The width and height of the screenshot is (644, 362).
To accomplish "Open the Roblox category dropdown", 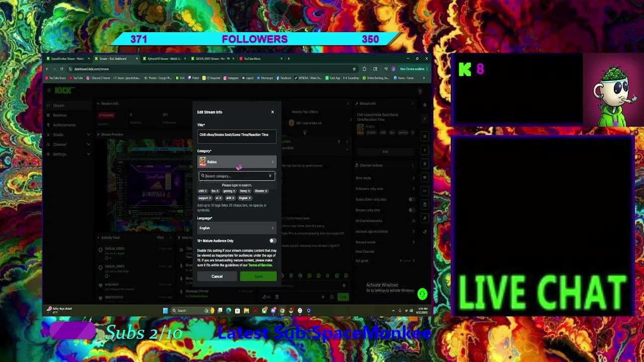I will pos(236,162).
